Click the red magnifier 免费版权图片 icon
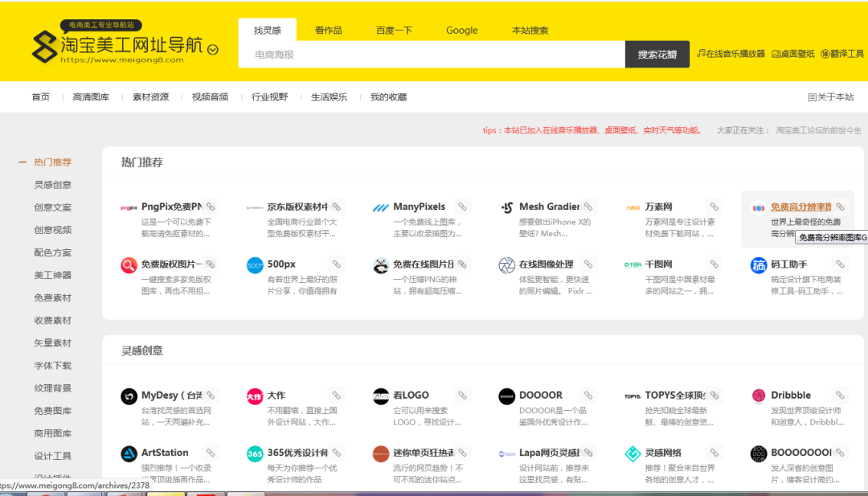This screenshot has width=868, height=496. 129,265
